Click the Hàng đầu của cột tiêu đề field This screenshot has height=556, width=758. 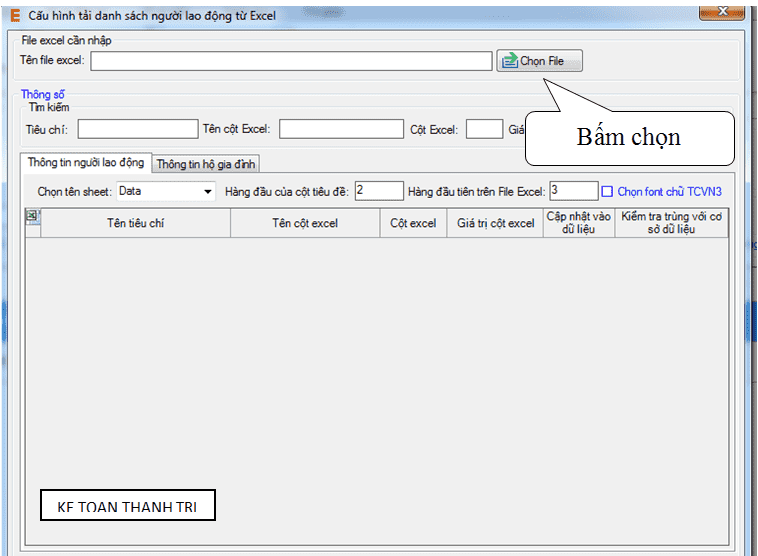[x=377, y=191]
